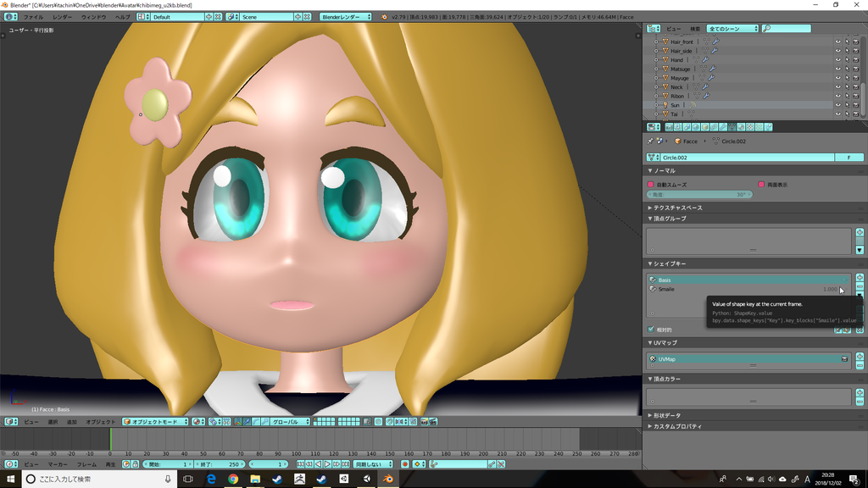This screenshot has width=868, height=488.
Task: Click the Circle.002 mesh name field
Action: click(748, 157)
